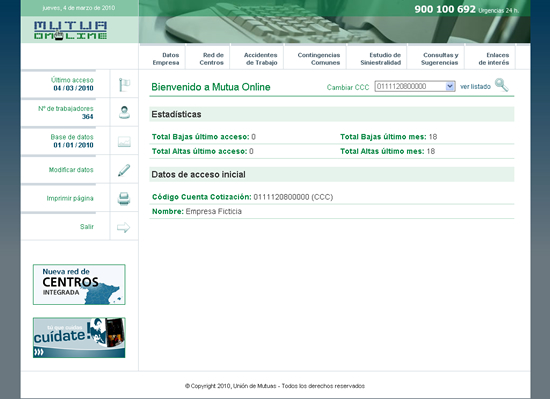Open the Accidentes de Trabajo menu

pos(261,59)
